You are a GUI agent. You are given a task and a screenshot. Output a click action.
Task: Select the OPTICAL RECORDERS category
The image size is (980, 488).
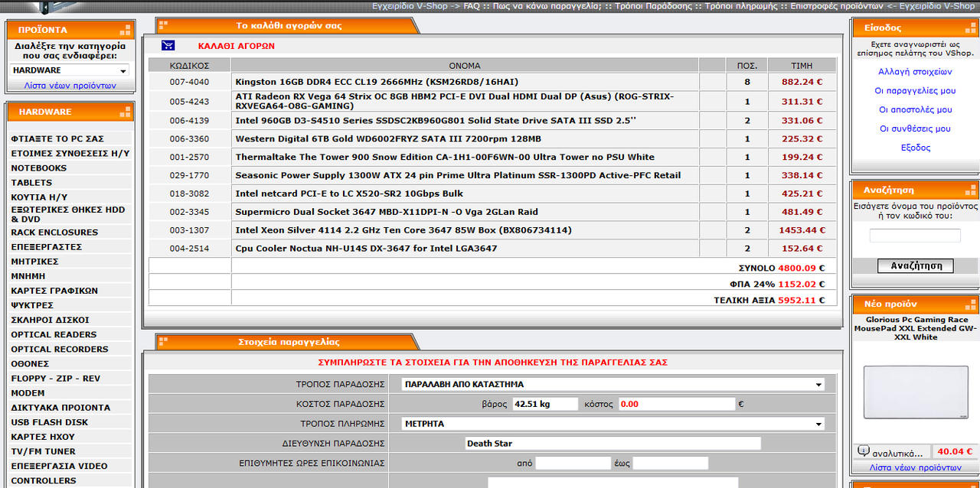(x=60, y=349)
